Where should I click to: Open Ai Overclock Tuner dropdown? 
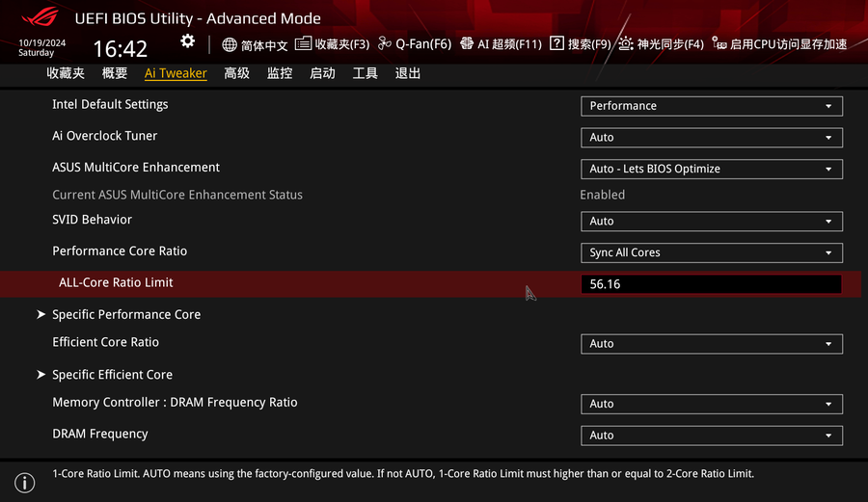pos(712,138)
